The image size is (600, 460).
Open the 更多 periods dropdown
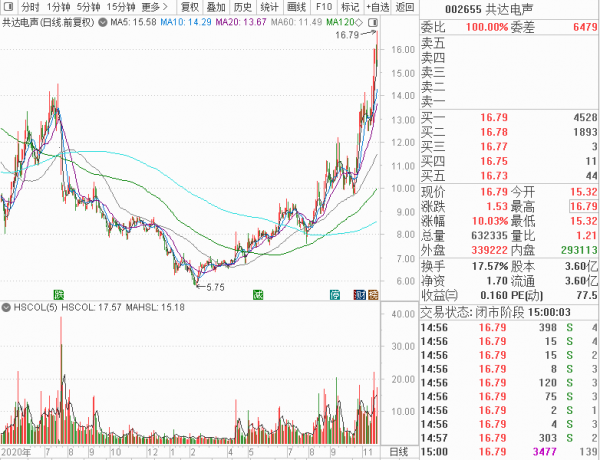click(153, 7)
